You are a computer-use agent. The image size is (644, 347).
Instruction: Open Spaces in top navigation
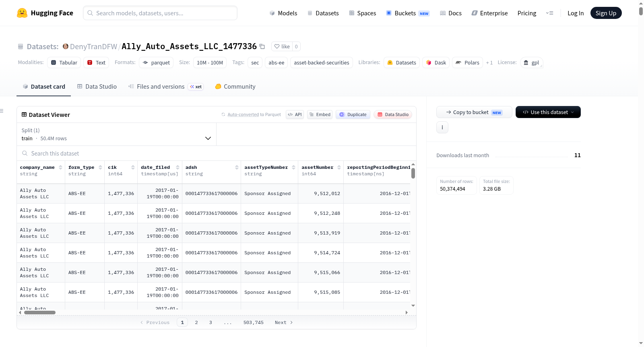click(362, 13)
